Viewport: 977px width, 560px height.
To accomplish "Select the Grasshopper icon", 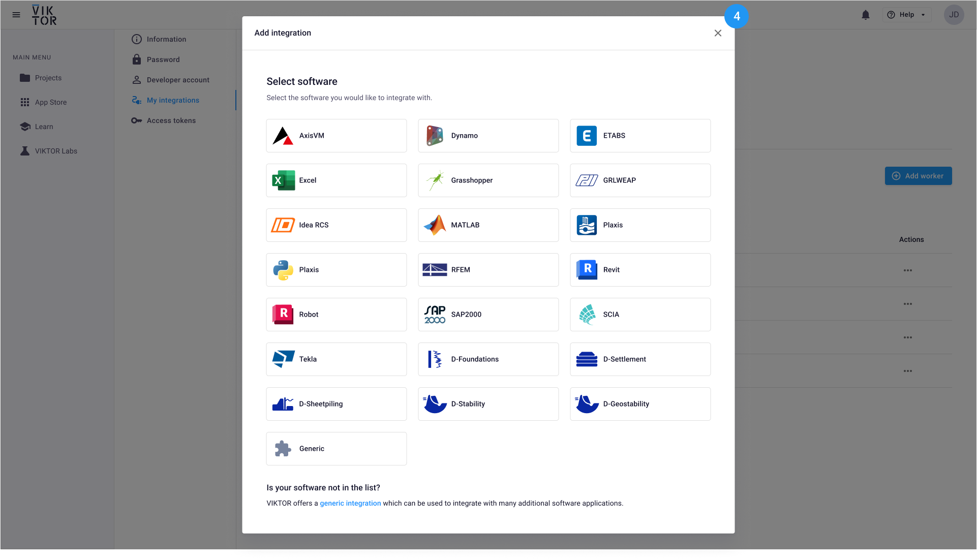I will tap(435, 180).
